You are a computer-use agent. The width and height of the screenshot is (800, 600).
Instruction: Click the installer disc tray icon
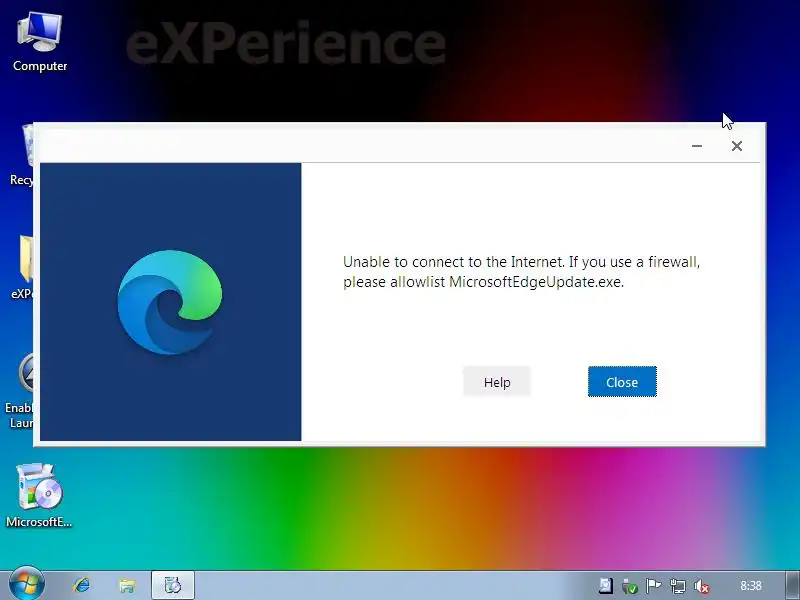[606, 586]
